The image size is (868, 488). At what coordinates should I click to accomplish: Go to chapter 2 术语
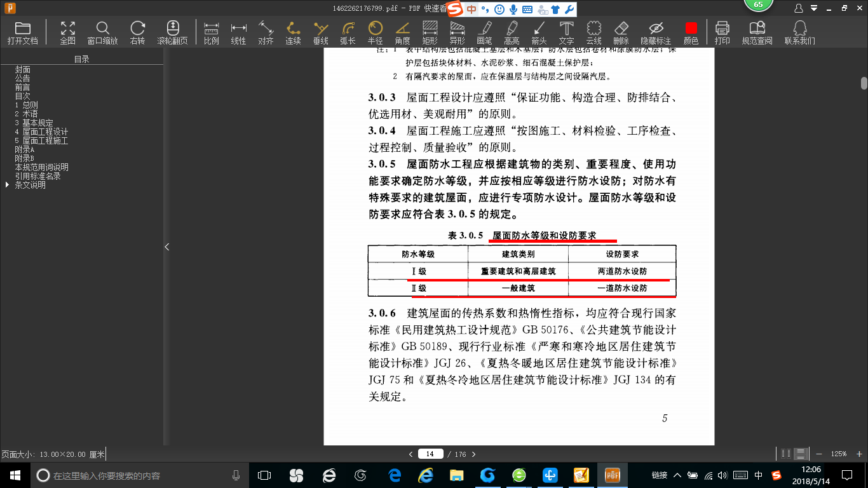click(x=27, y=114)
